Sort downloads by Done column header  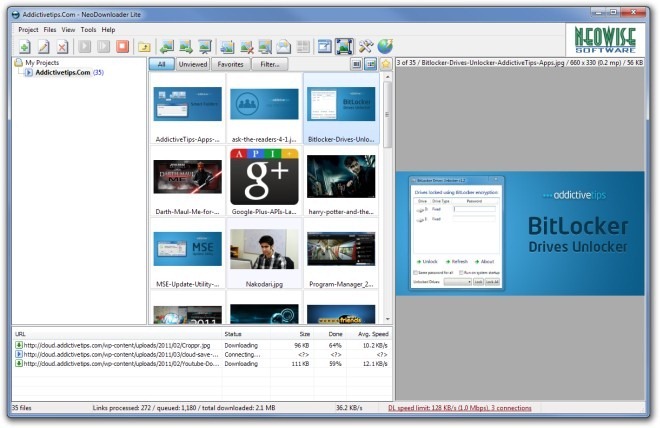(329, 334)
